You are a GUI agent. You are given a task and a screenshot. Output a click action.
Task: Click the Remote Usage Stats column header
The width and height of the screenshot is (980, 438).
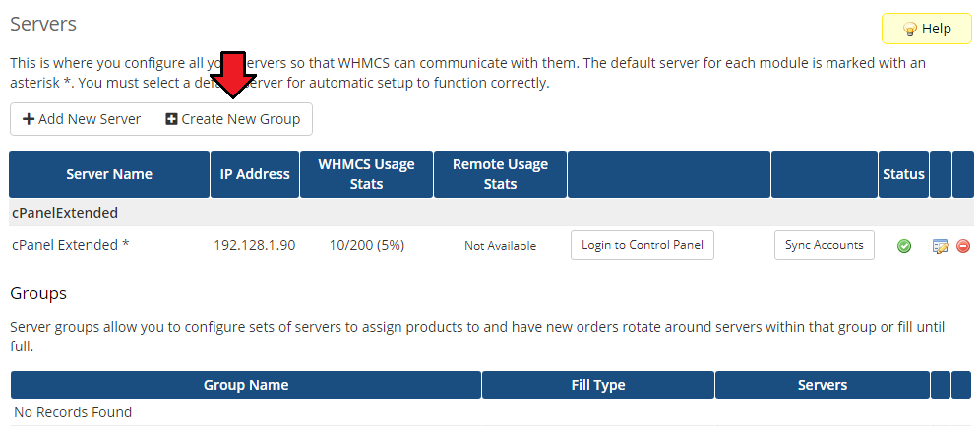500,174
